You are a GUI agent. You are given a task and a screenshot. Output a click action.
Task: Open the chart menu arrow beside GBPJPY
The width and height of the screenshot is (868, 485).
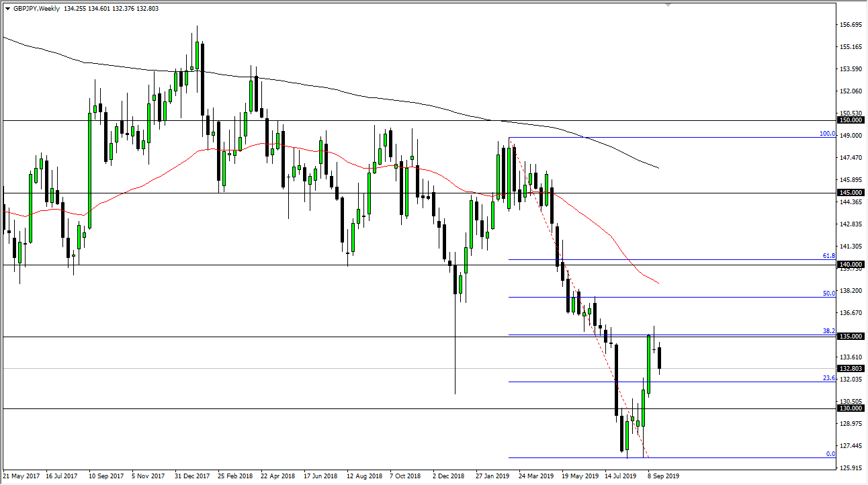point(7,8)
